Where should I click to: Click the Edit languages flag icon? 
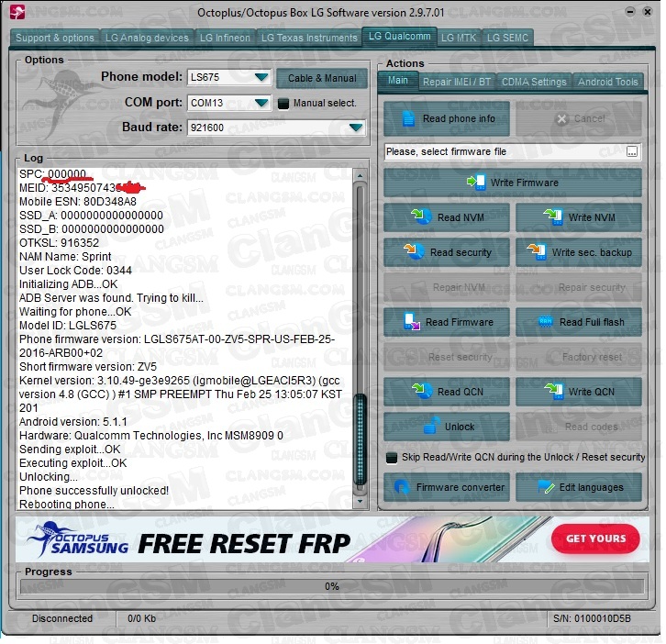(546, 487)
